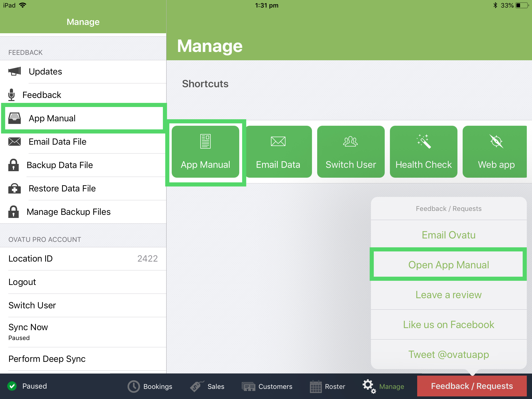Click the Roster calendar icon
532x399 pixels.
point(316,387)
